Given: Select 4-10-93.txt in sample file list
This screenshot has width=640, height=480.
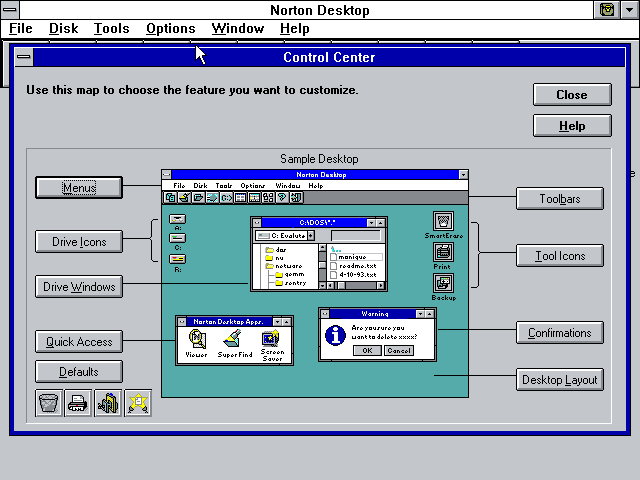Looking at the screenshot, I should [x=353, y=275].
